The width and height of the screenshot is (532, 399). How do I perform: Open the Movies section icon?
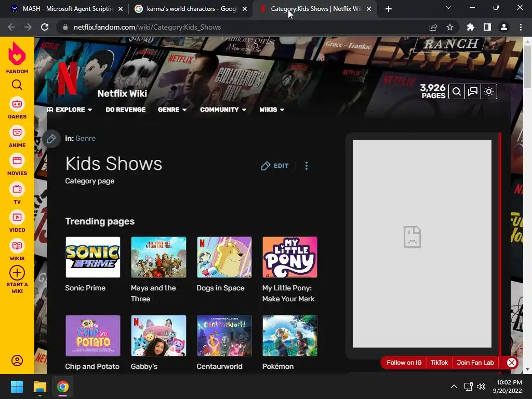17,161
